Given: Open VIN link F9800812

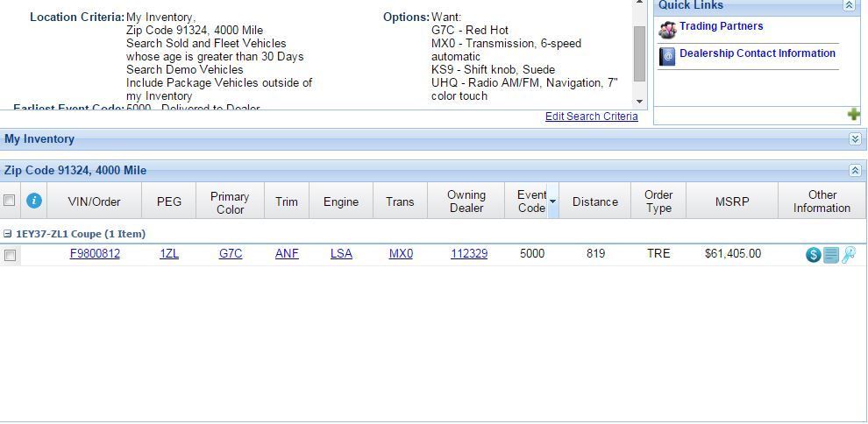Looking at the screenshot, I should tap(95, 254).
